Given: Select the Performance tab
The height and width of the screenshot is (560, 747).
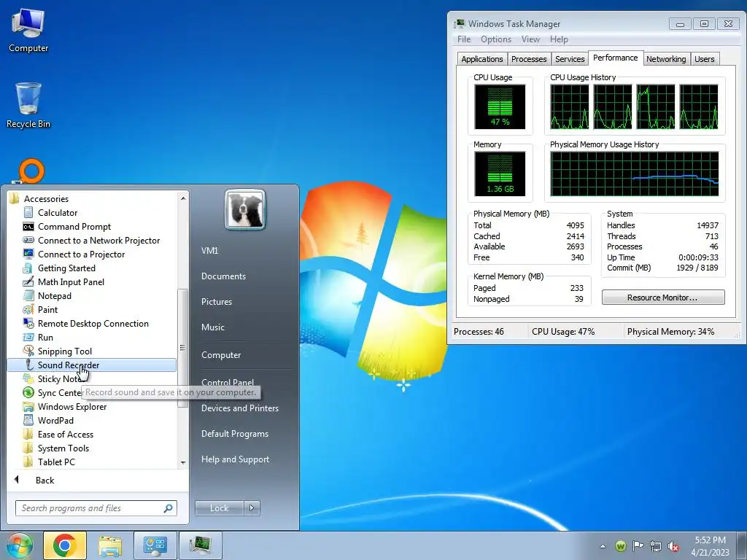Looking at the screenshot, I should 616,58.
